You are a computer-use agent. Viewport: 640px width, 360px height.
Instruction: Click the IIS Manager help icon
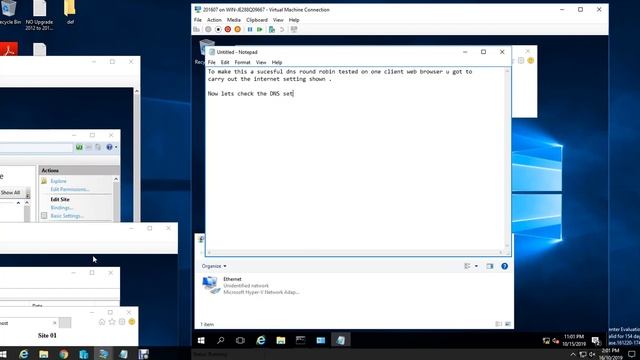[x=109, y=147]
